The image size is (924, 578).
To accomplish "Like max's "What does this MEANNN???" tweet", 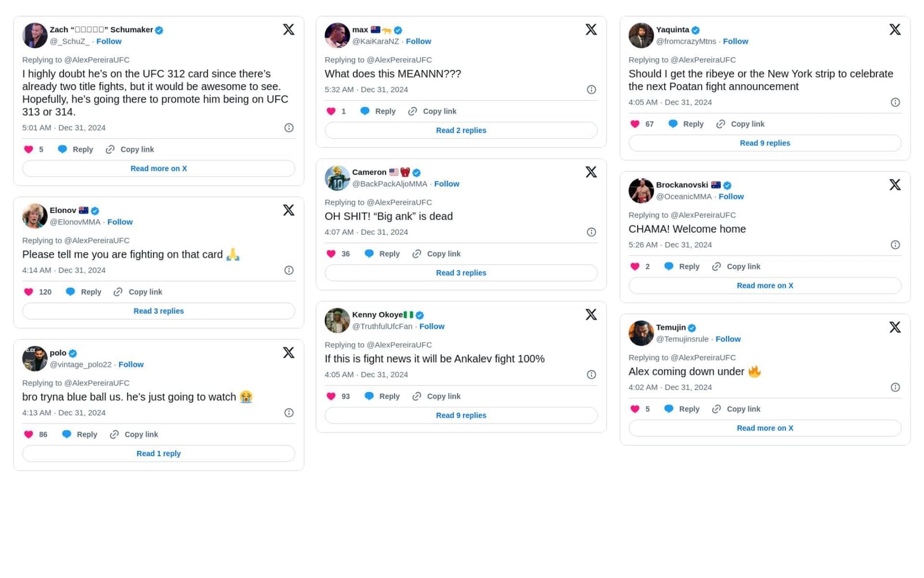I will [x=330, y=111].
